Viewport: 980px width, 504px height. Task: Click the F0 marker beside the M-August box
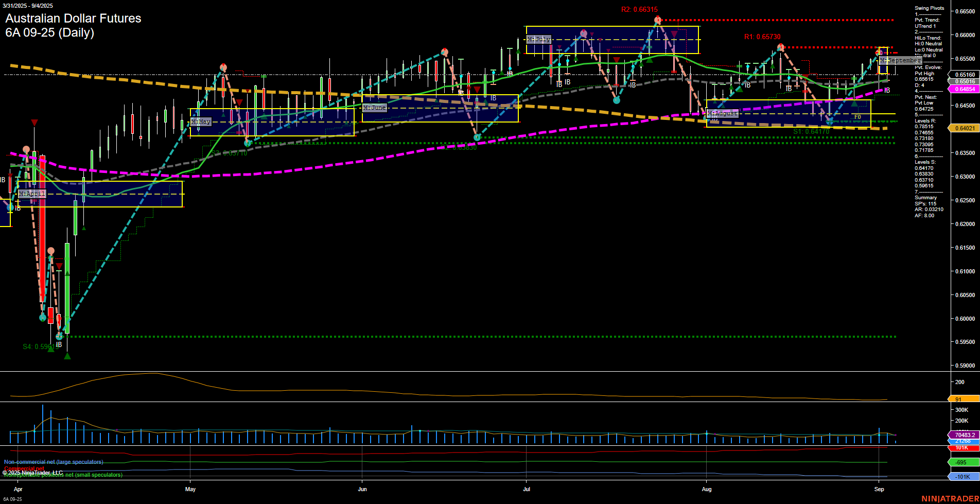[857, 117]
